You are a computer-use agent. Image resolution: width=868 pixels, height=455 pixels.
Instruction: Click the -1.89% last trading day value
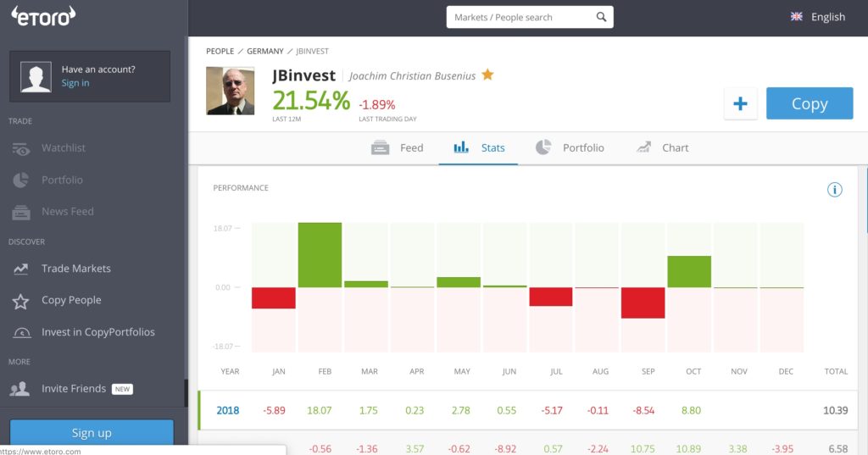[x=377, y=104]
